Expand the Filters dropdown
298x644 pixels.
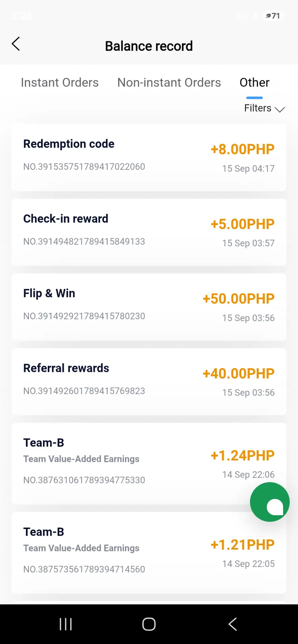point(264,108)
